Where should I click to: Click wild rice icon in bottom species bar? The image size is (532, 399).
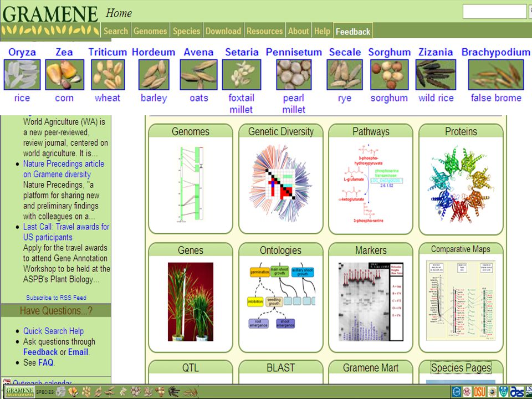coord(174,392)
